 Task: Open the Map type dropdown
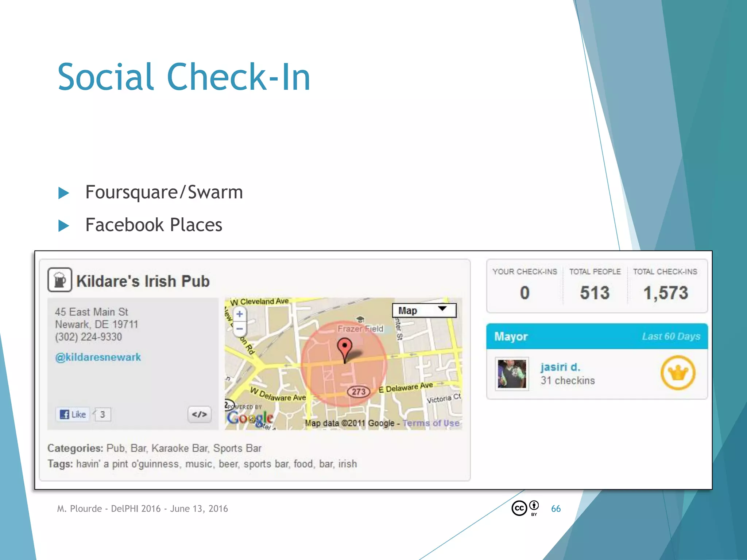(x=424, y=311)
